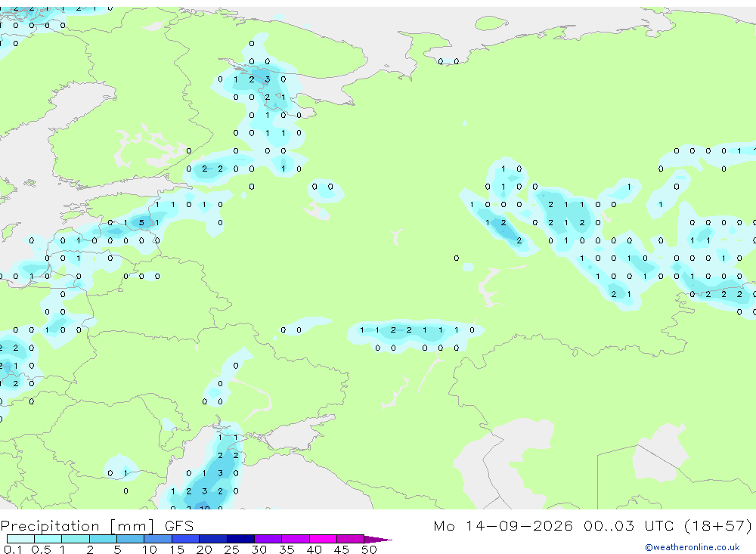Click the 45 mm legend color swatch
The image size is (756, 554).
coord(351,539)
